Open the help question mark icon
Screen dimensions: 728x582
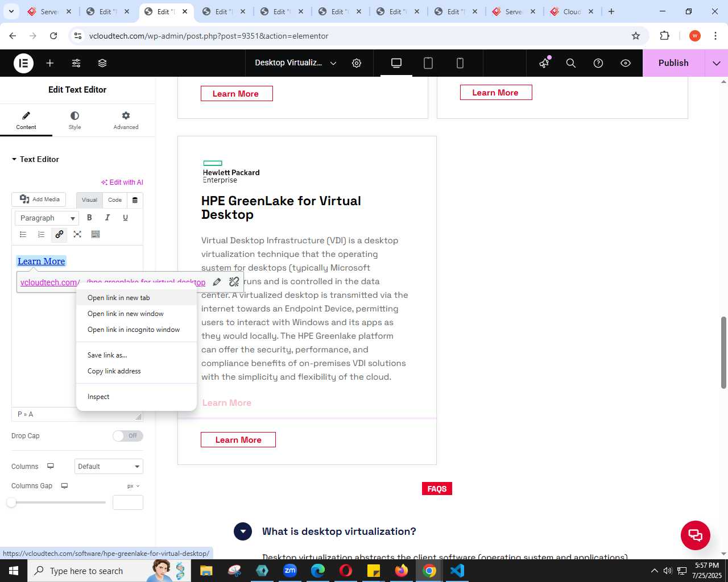(x=598, y=63)
